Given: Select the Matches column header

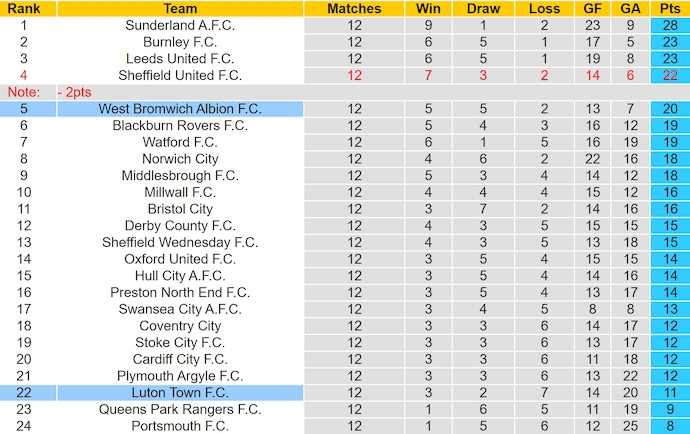Looking at the screenshot, I should click(354, 9).
